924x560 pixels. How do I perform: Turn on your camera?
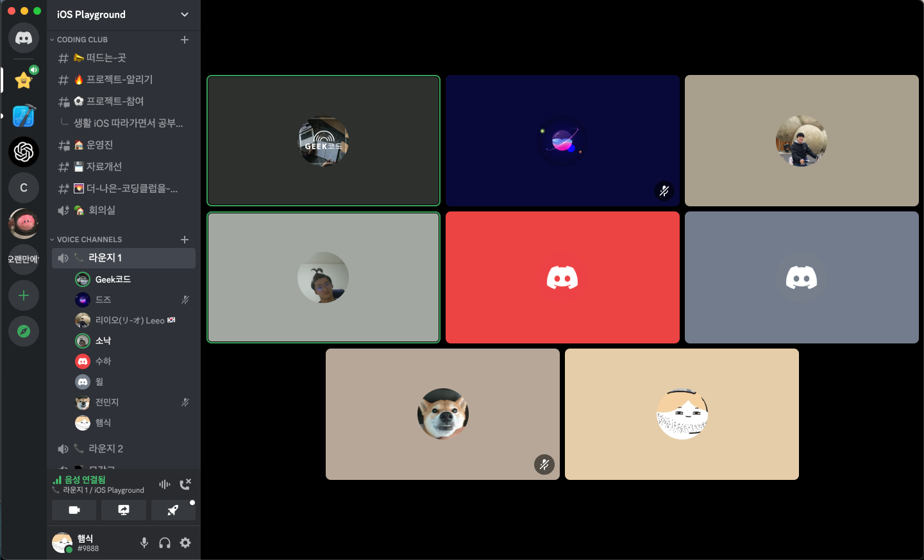pos(74,510)
